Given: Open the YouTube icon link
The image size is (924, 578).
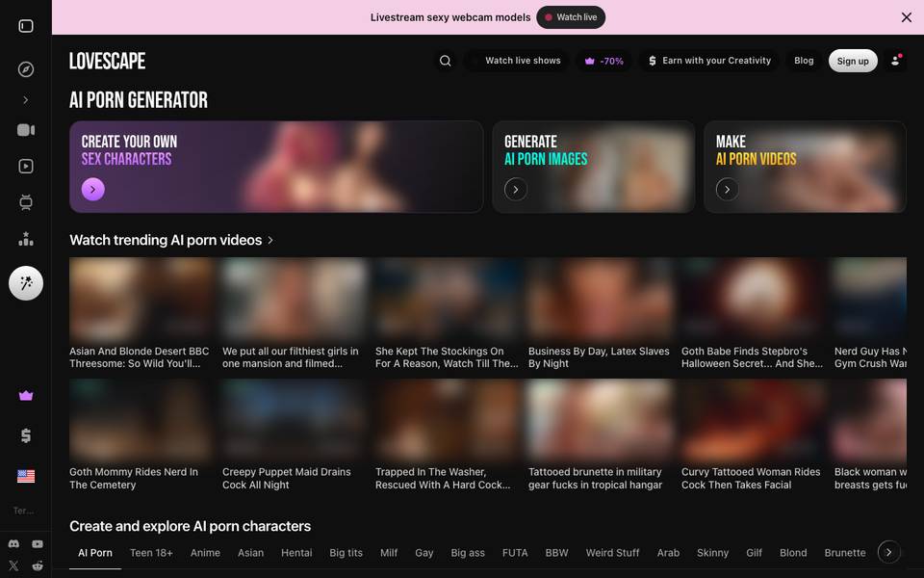Looking at the screenshot, I should [x=38, y=543].
